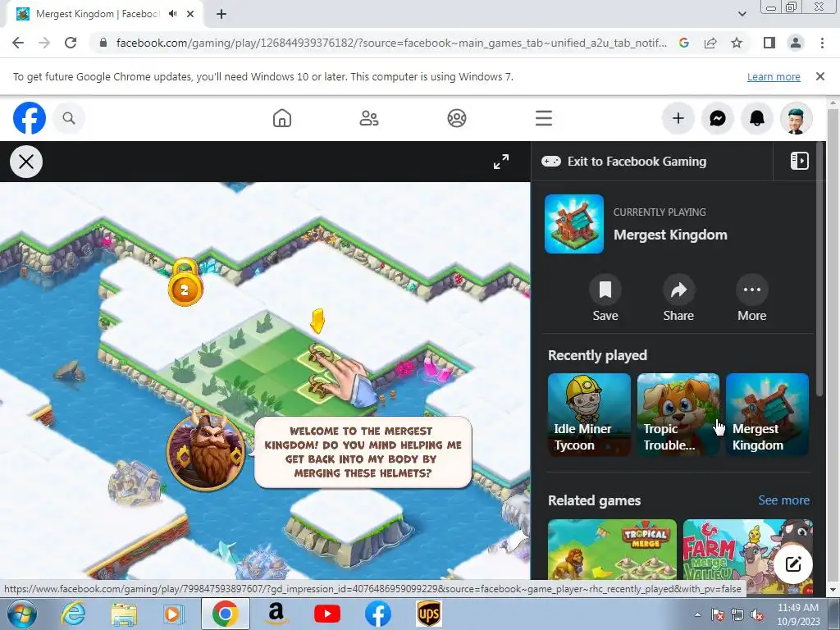Click the gold padlock numbered 2
The width and height of the screenshot is (840, 630).
[185, 282]
